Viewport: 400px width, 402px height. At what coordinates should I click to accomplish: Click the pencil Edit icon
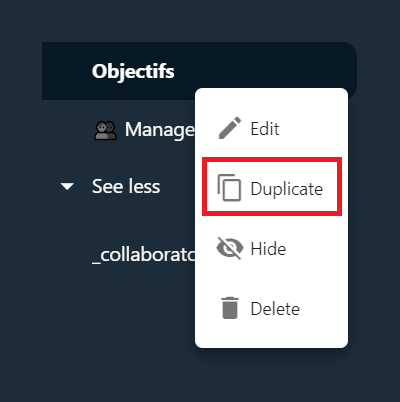[x=230, y=128]
